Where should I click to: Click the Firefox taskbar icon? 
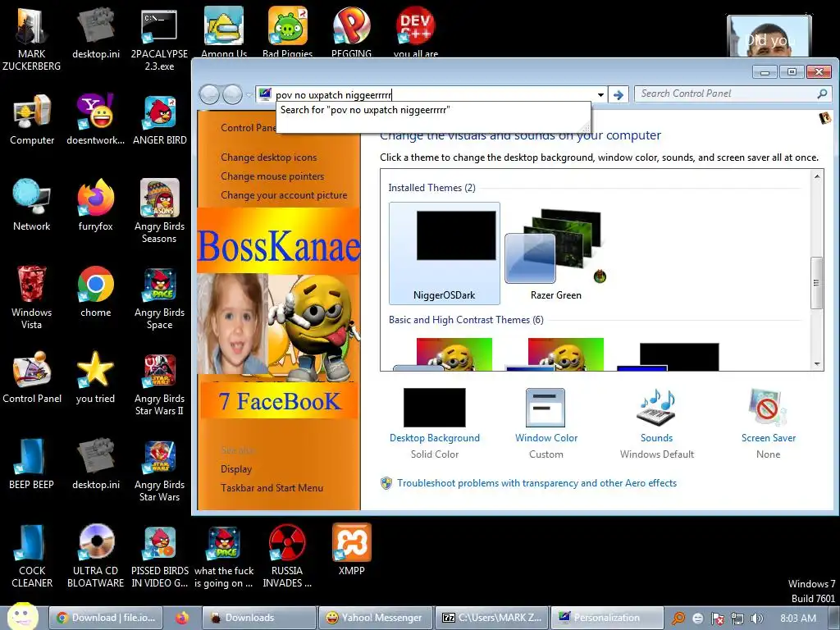182,618
